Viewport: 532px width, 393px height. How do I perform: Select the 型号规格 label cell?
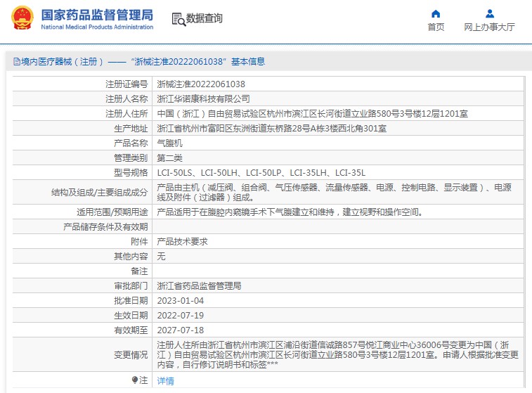pyautogui.click(x=131, y=173)
